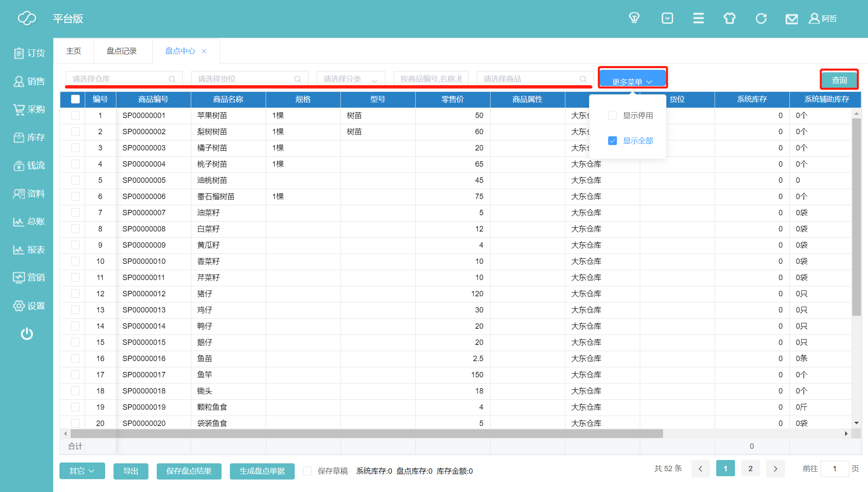The width and height of the screenshot is (868, 492).
Task: Expand the 其它 dropdown button
Action: coord(82,471)
